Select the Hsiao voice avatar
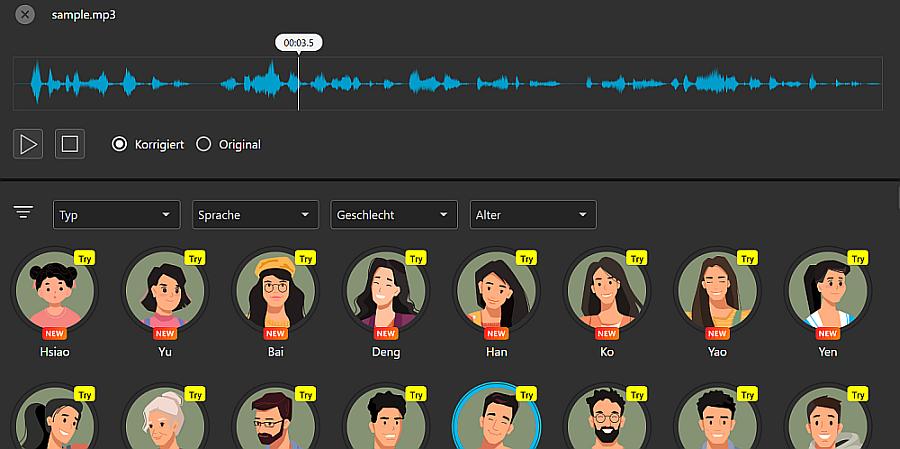The width and height of the screenshot is (900, 449). click(54, 293)
